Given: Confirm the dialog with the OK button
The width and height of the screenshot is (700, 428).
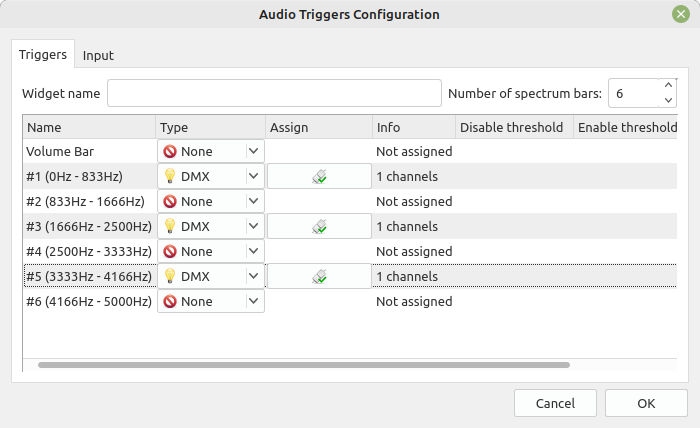Looking at the screenshot, I should tap(646, 403).
